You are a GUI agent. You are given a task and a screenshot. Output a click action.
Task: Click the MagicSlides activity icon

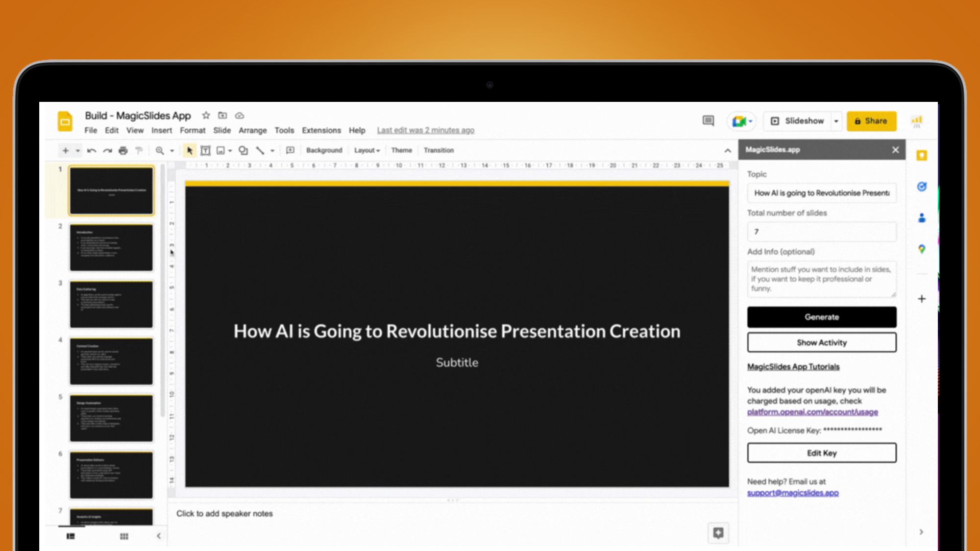[821, 342]
